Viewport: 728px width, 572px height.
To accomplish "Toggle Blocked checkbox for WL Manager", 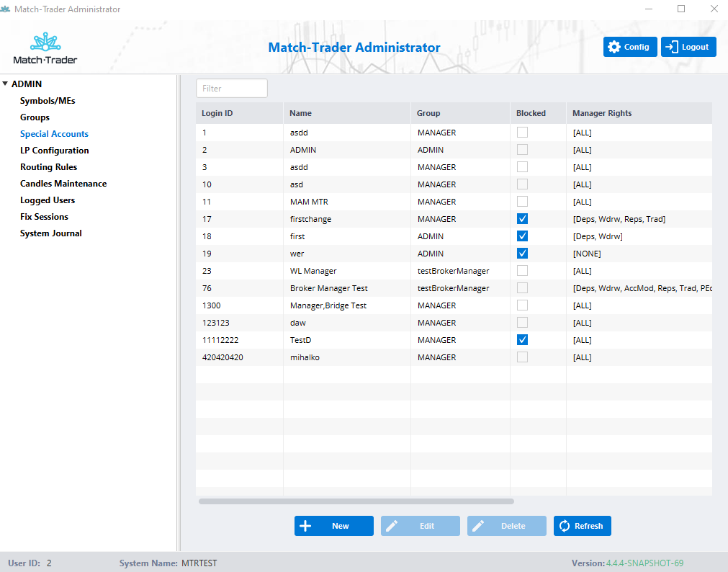I will coord(522,270).
